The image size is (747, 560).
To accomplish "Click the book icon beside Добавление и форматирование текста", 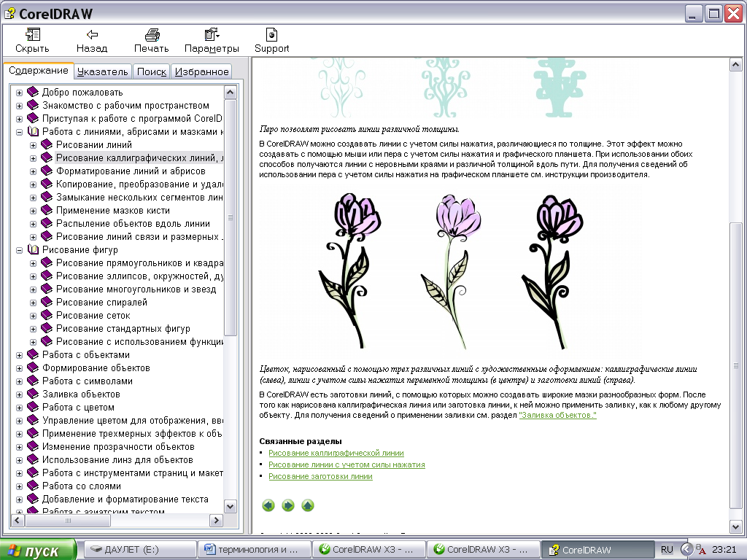I will [32, 499].
